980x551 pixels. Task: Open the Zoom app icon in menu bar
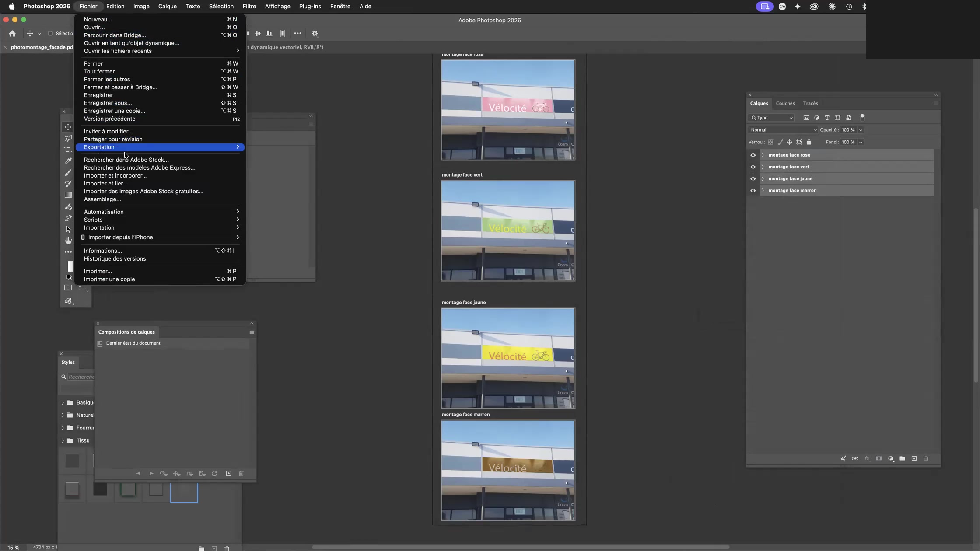[x=782, y=7]
